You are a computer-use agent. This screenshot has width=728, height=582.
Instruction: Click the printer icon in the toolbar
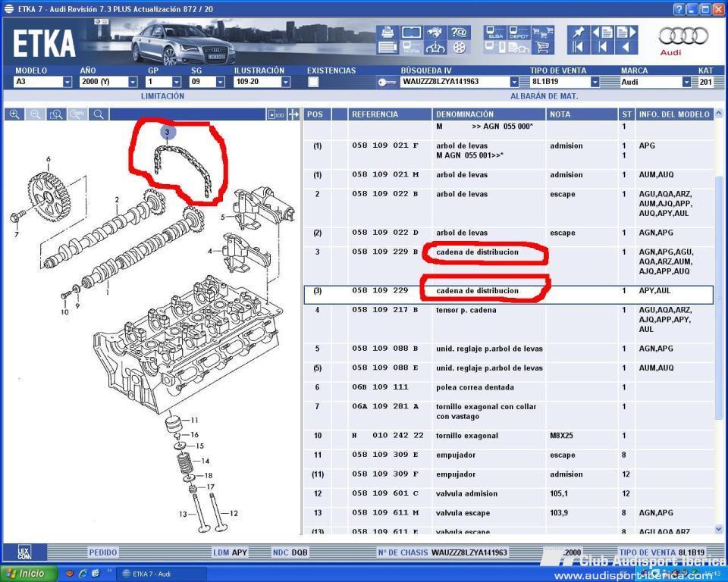[x=388, y=32]
